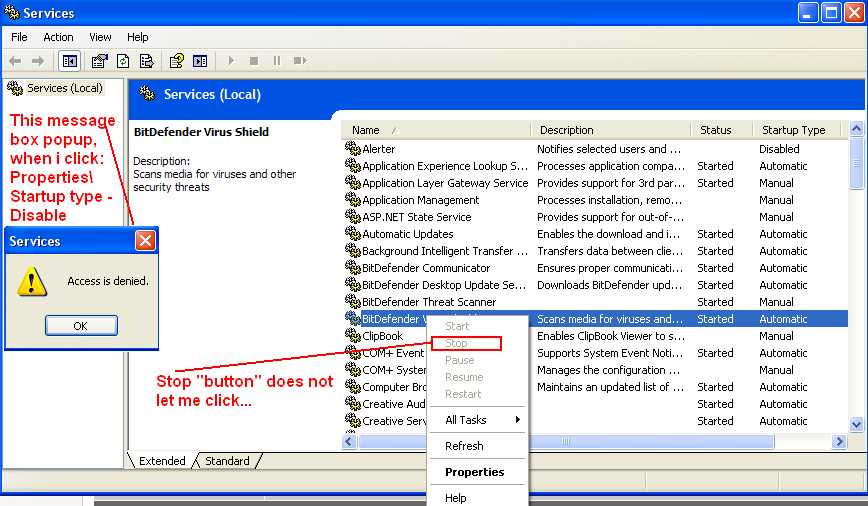
Task: Open the View menu
Action: (100, 37)
